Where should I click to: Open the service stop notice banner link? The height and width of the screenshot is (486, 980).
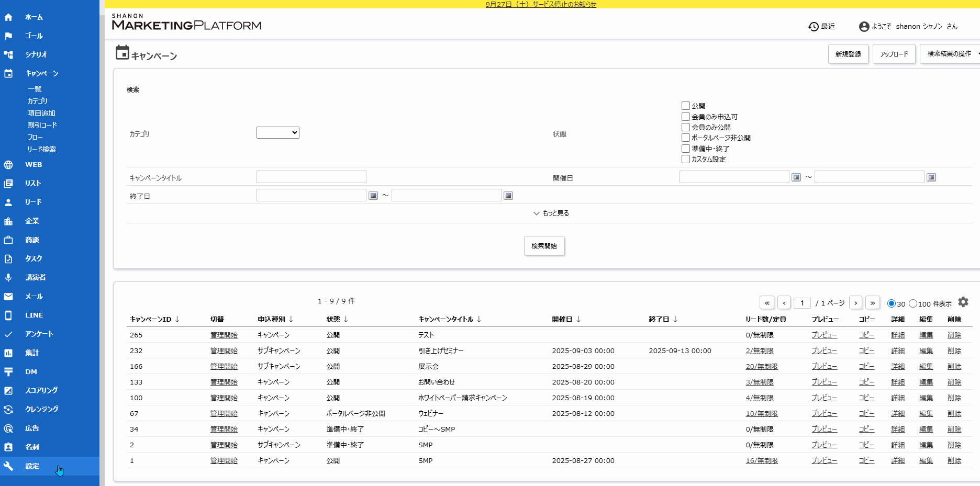pyautogui.click(x=541, y=4)
